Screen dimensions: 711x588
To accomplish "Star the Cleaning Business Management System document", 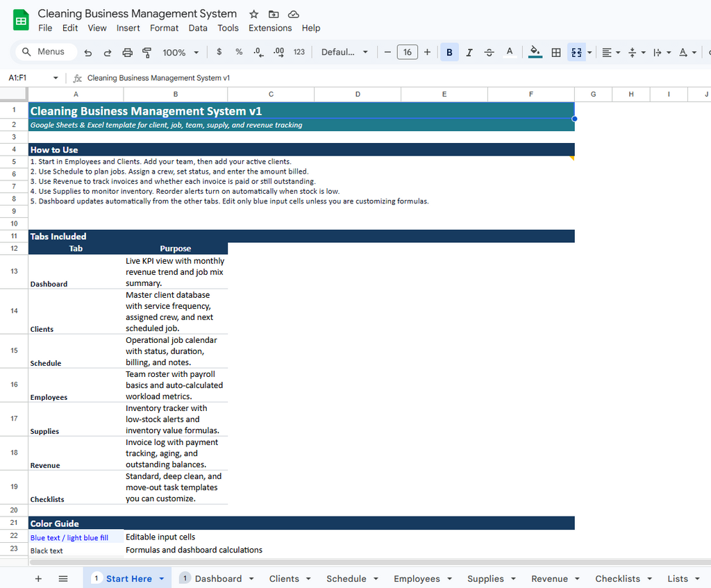I will click(x=254, y=14).
